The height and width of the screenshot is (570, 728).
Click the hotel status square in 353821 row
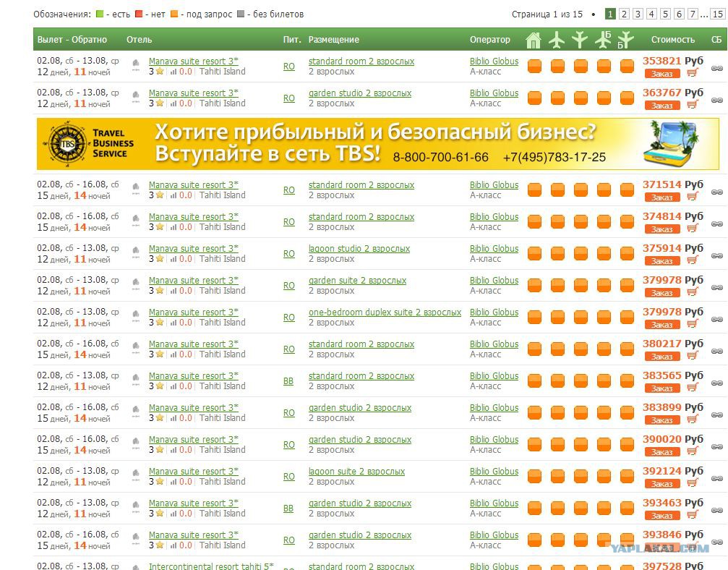pyautogui.click(x=534, y=66)
